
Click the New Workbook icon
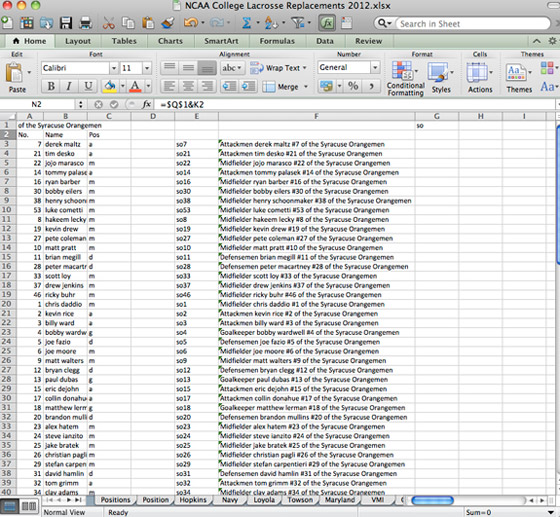(6, 23)
